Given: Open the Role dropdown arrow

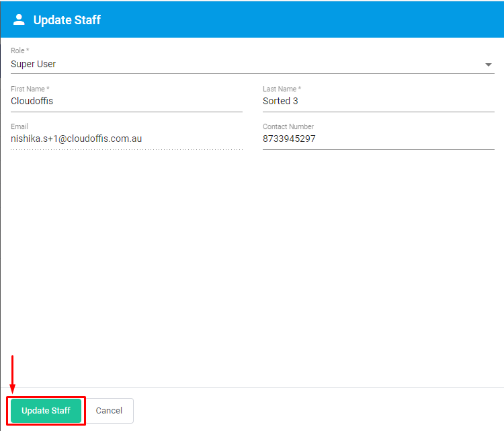Looking at the screenshot, I should [489, 65].
